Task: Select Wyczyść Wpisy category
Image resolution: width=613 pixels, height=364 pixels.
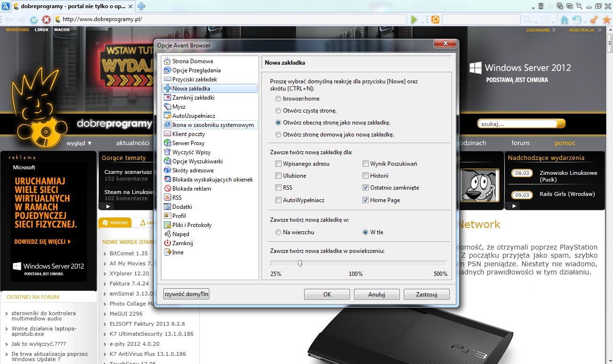Action: click(191, 152)
